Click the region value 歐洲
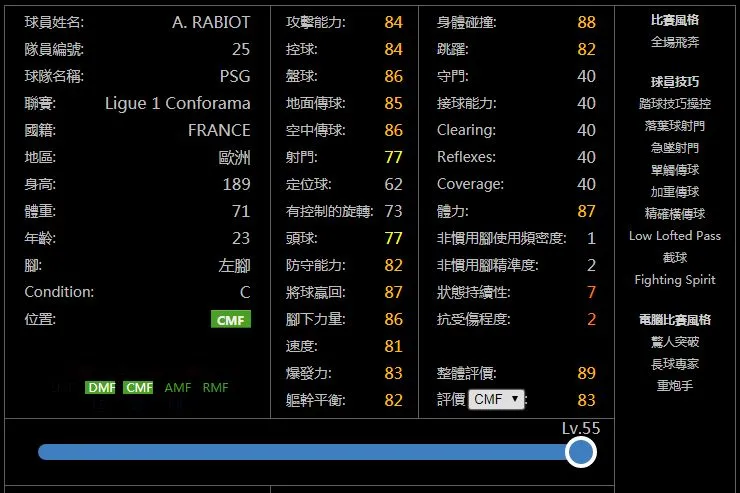Screen dimensions: 740x493 click(235, 157)
